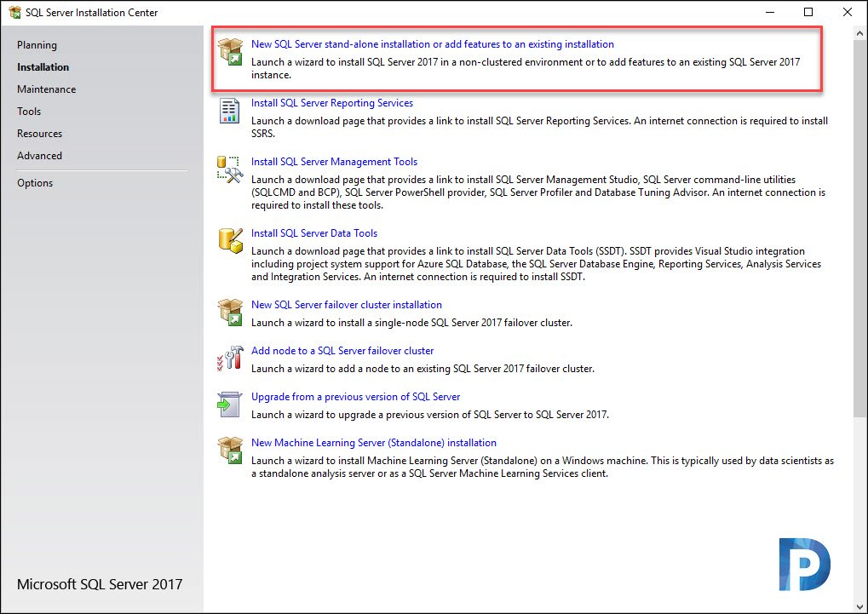Select the Installation page in sidebar
This screenshot has height=614, width=868.
click(43, 67)
